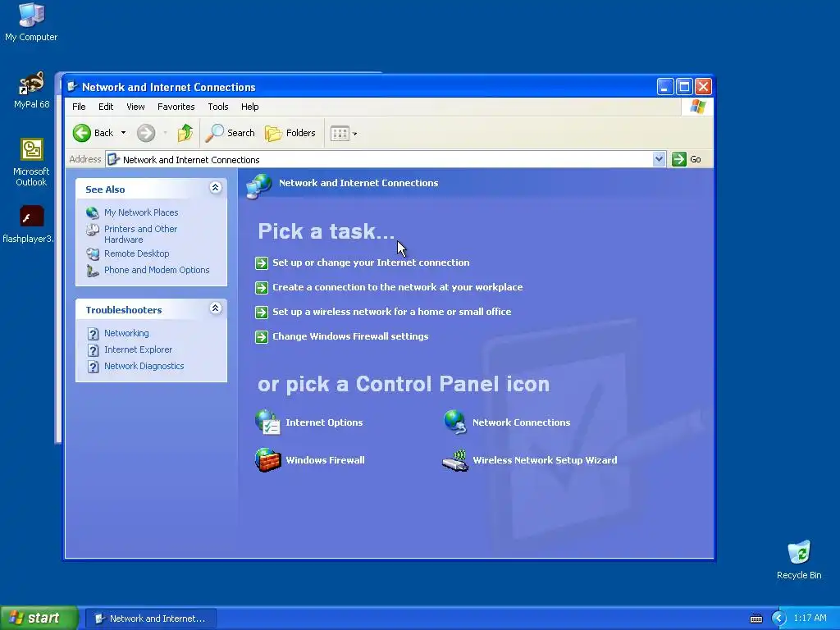Launch MyPal 68 browser shortcut

[32, 90]
